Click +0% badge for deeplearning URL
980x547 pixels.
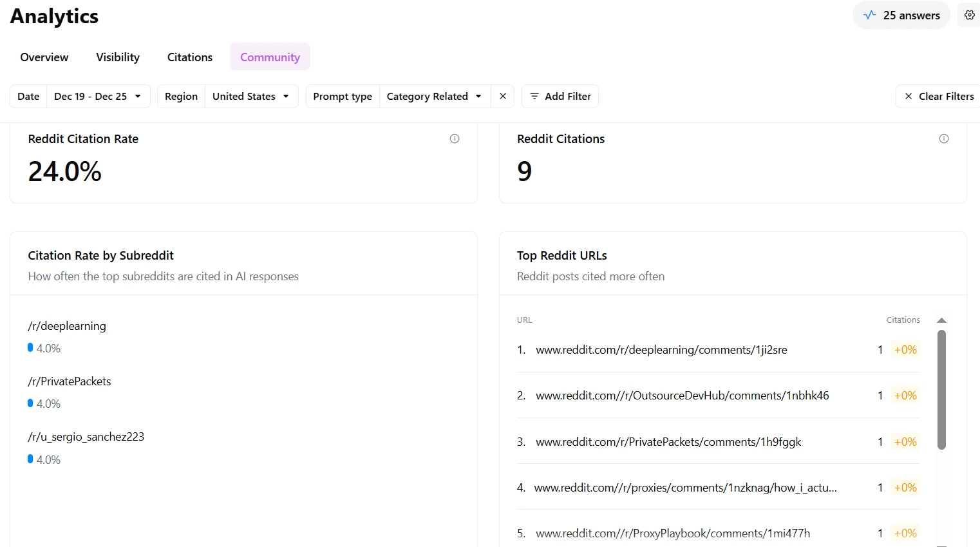pyautogui.click(x=905, y=350)
